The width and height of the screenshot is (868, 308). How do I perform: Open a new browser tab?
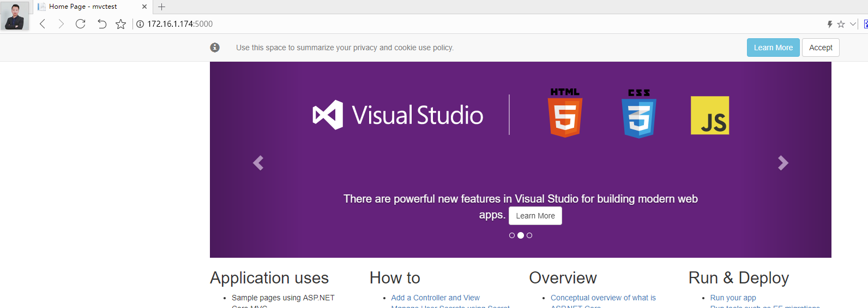tap(161, 7)
